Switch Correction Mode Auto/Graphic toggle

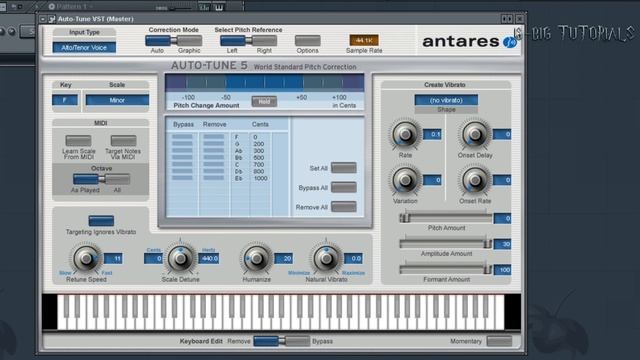click(x=174, y=40)
